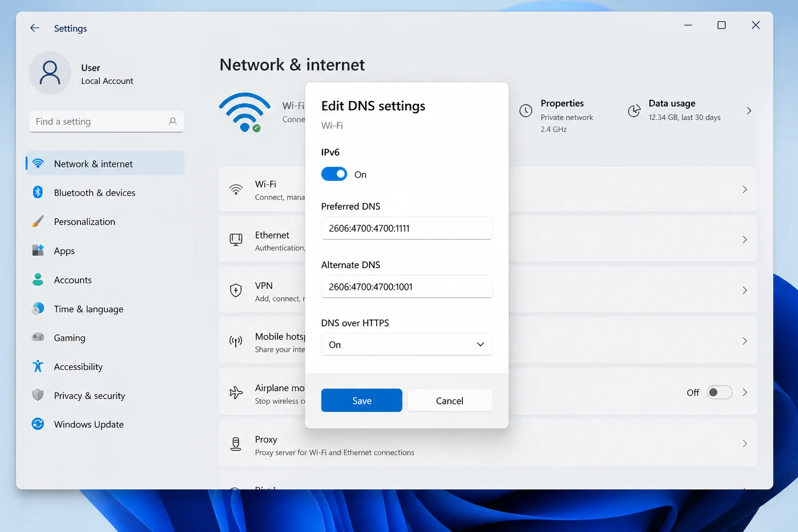This screenshot has height=532, width=798.
Task: Click the Preferred DNS address field
Action: point(407,228)
